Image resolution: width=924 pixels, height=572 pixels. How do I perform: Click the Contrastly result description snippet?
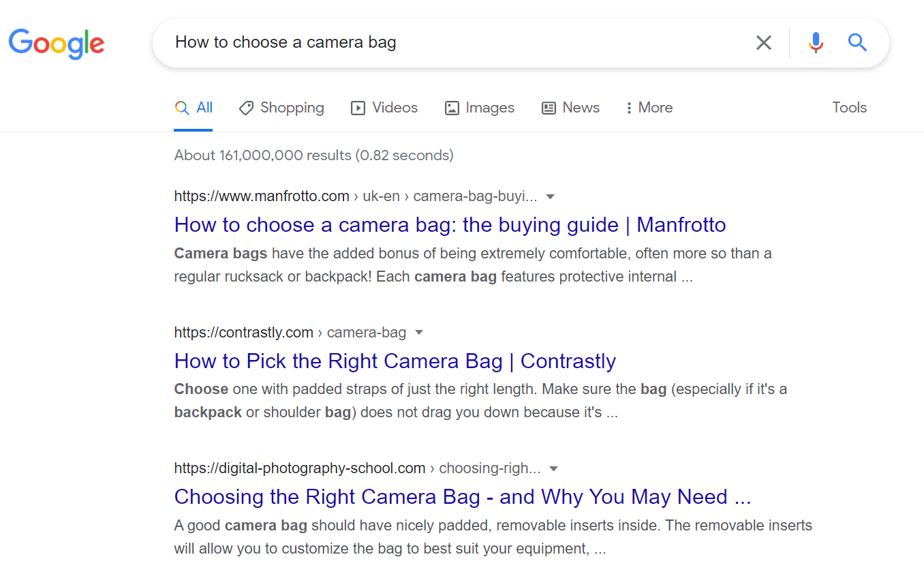(x=480, y=401)
